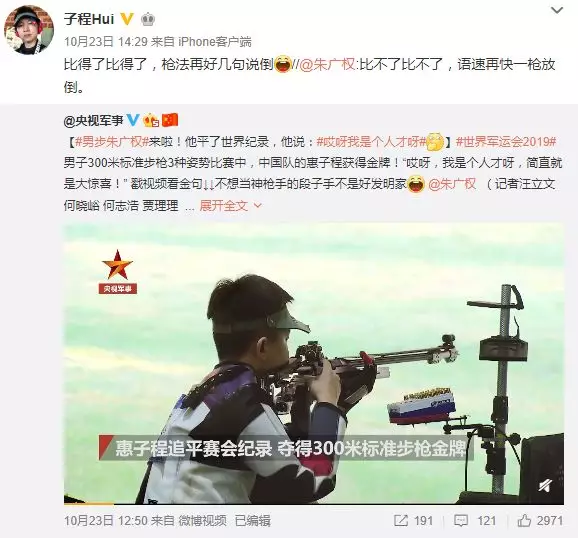Open the #男步朱广权# hashtag
This screenshot has height=538, width=578.
coord(111,142)
